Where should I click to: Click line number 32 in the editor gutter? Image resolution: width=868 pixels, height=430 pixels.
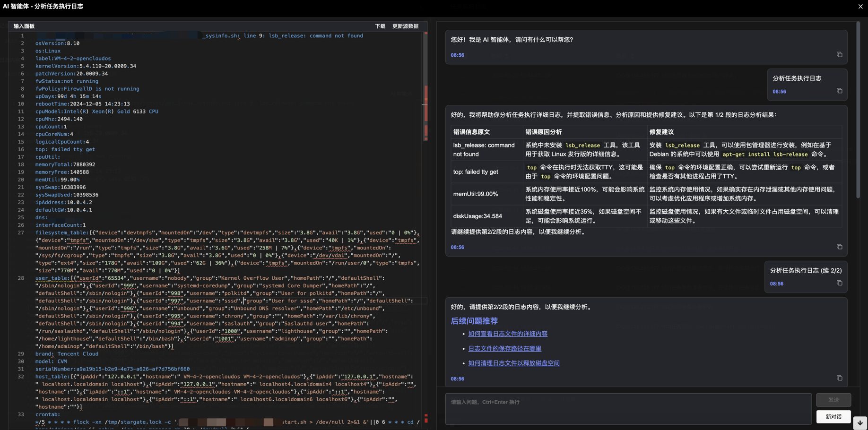(21, 377)
